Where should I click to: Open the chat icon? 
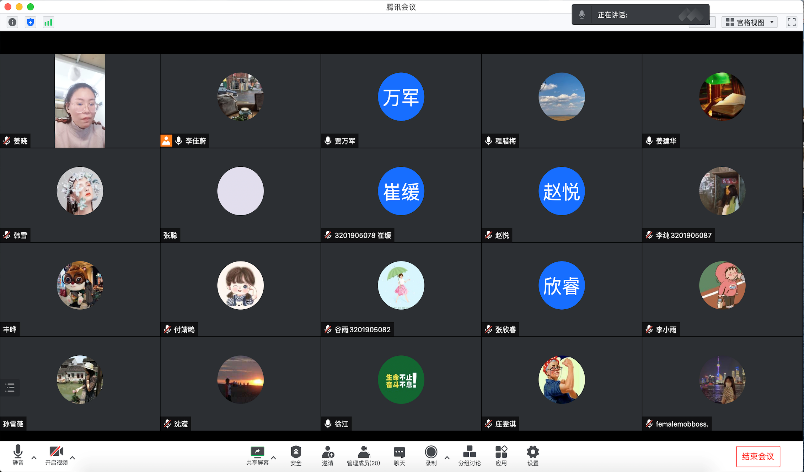(x=399, y=454)
